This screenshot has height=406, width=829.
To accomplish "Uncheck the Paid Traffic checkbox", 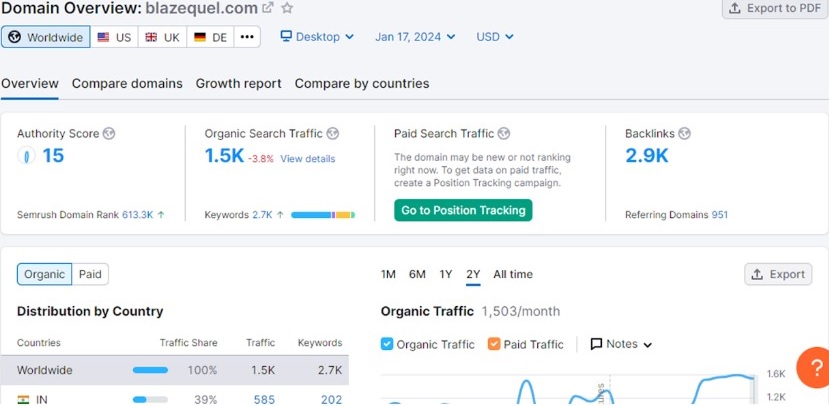I will point(494,344).
